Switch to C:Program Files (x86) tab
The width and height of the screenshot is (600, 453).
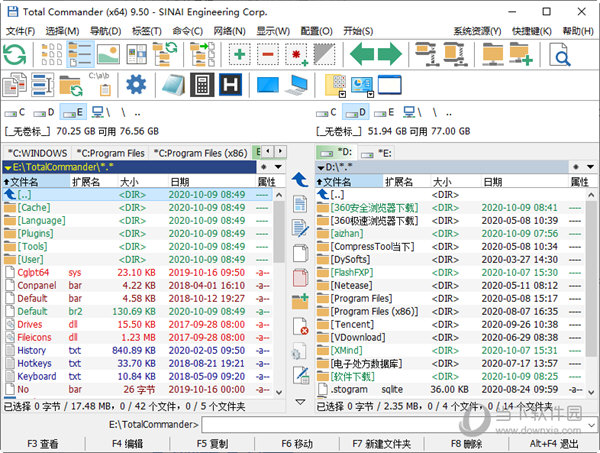201,153
